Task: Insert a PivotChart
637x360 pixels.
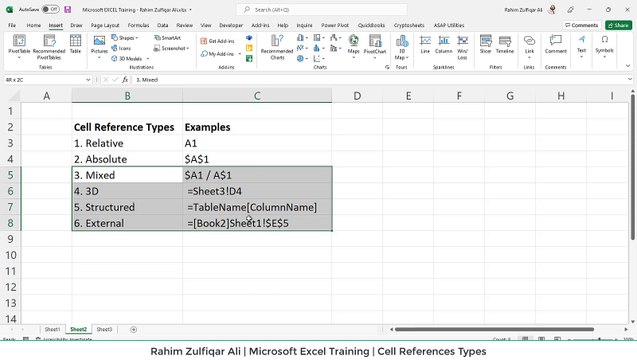Action: click(375, 46)
